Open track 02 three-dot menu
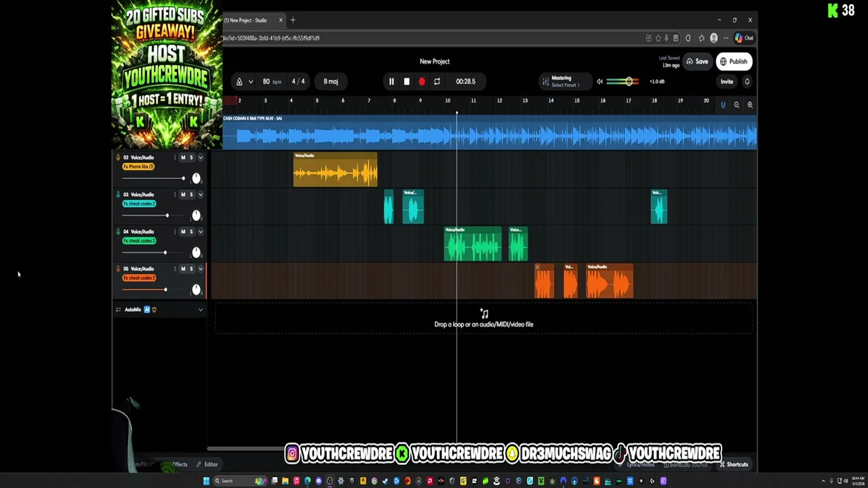This screenshot has width=868, height=488. tap(174, 157)
